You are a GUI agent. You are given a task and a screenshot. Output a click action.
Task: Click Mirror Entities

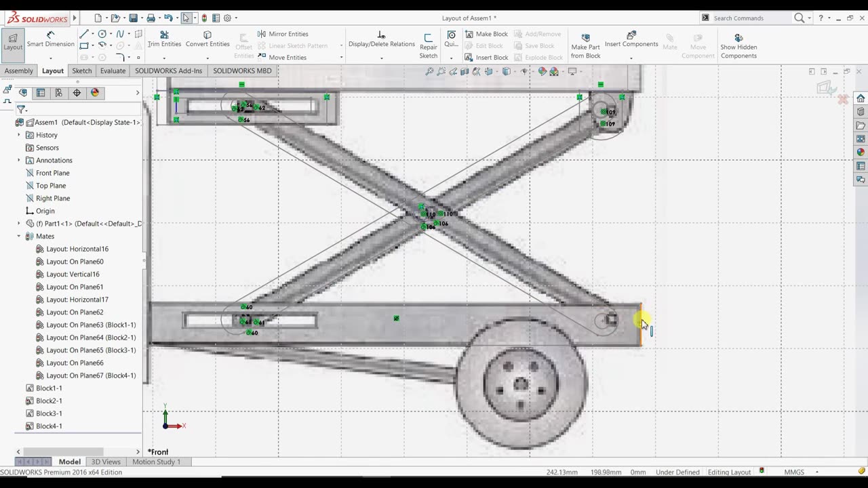(283, 34)
